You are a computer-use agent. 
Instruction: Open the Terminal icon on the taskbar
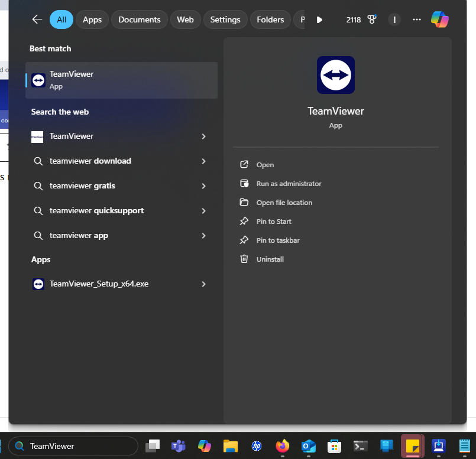360,446
